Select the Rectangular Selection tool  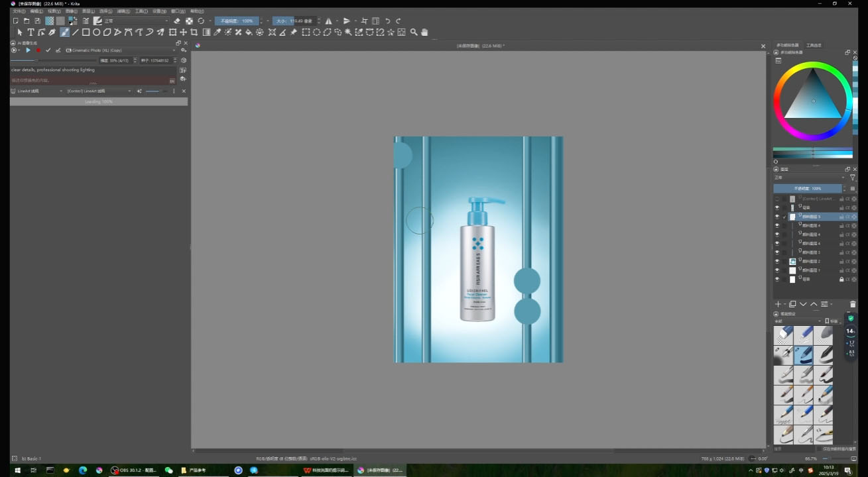306,32
